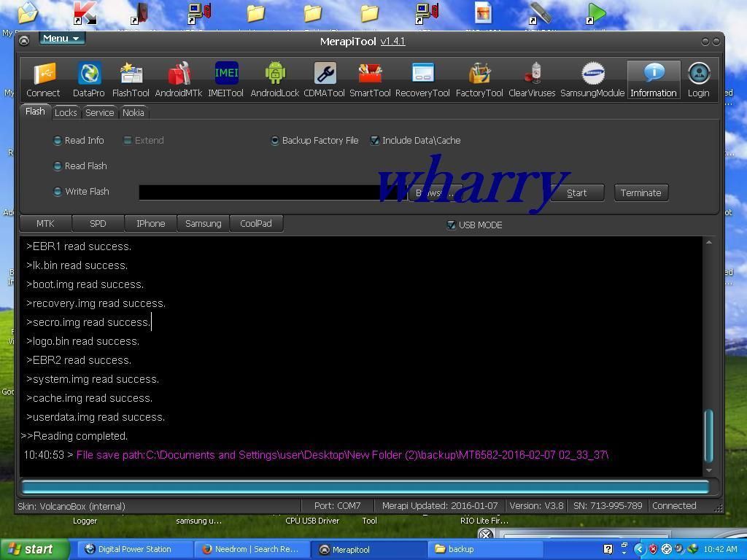Screen dimensions: 747x560
Task: Select the Read Info option
Action: [79, 141]
